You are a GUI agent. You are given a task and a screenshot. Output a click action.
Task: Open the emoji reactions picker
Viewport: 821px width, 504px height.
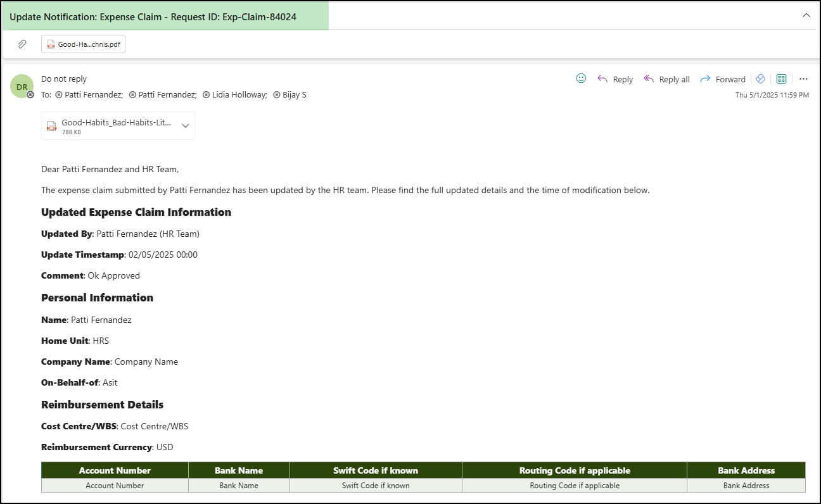point(581,78)
